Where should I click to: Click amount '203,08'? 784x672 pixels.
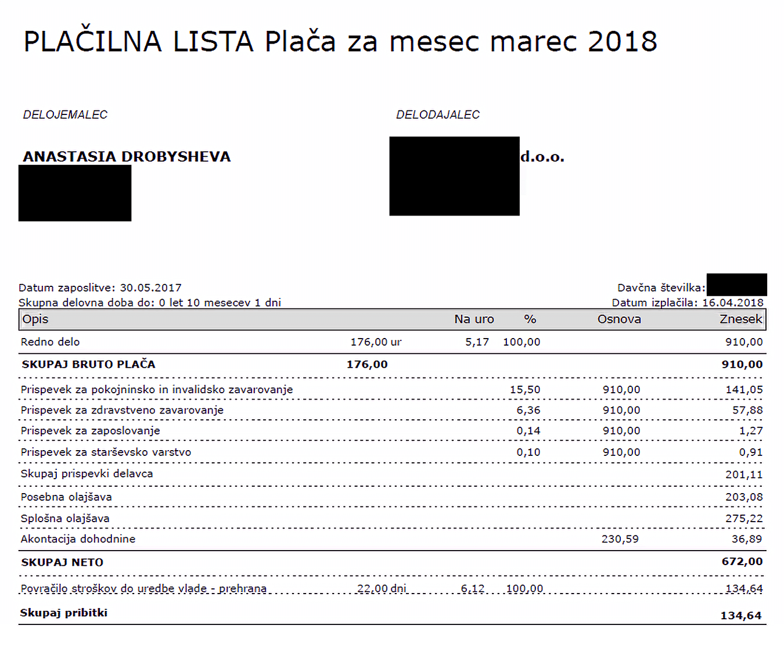coord(744,497)
